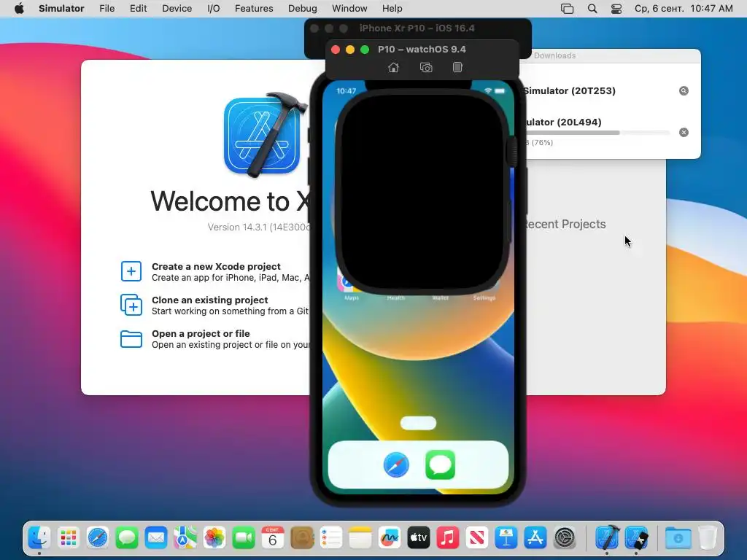Open Control Center in menu bar

(x=616, y=9)
